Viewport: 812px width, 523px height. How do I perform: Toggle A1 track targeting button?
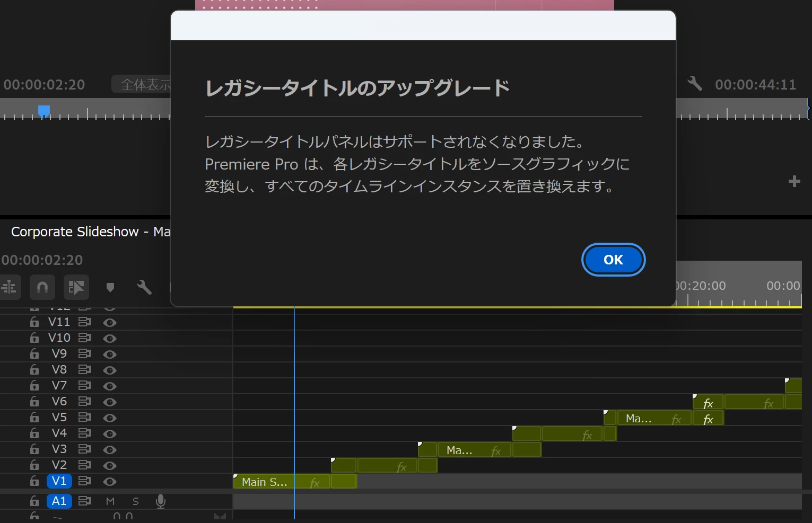point(59,501)
